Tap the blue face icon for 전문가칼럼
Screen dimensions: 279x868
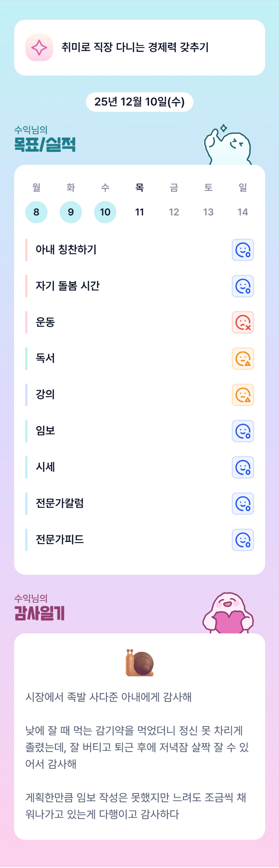tap(243, 504)
